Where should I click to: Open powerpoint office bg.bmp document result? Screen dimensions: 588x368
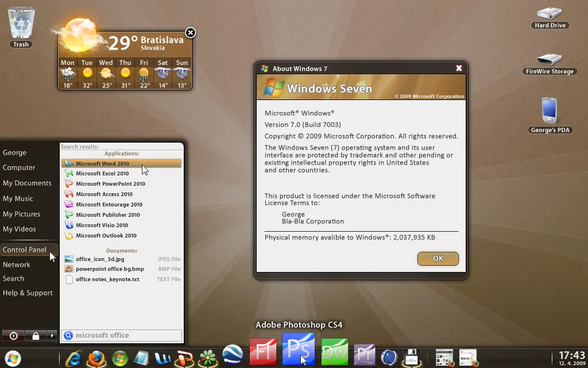point(122,269)
